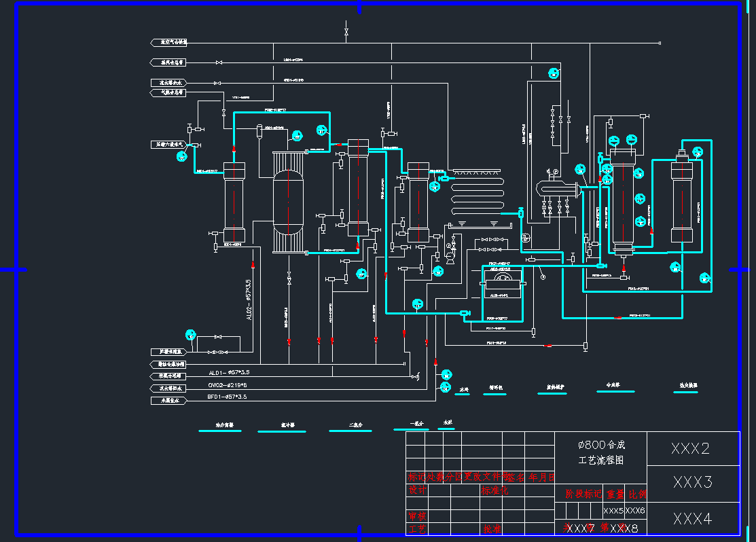Click the red 批准 label

[x=492, y=529]
